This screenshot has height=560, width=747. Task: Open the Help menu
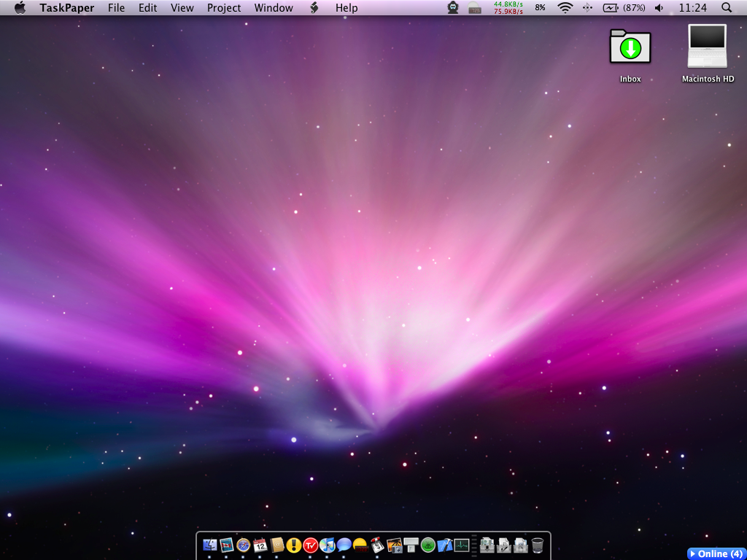pos(347,7)
